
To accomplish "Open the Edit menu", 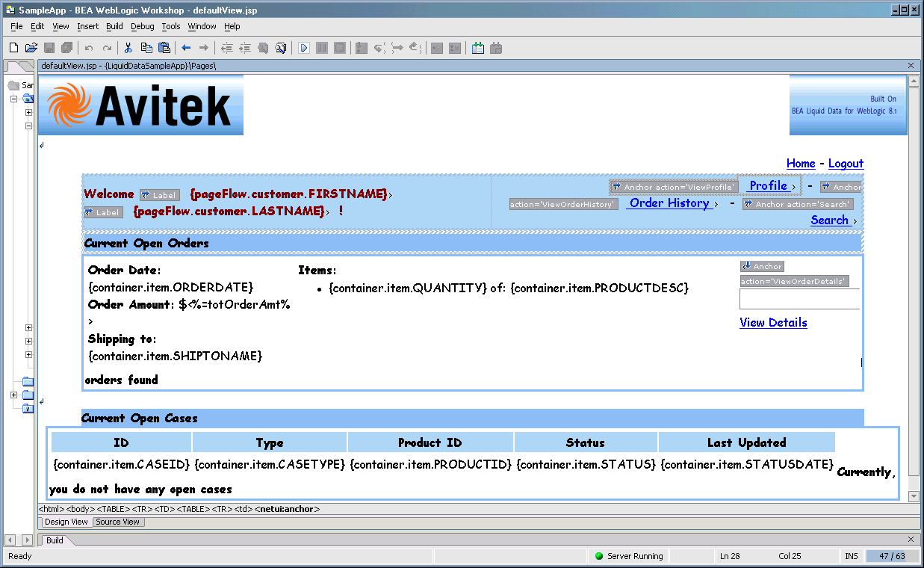I will 37,26.
